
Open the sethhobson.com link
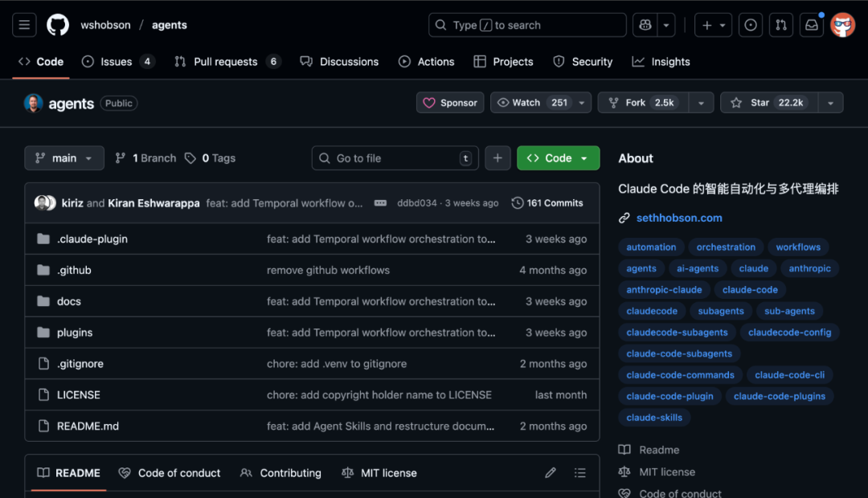[x=679, y=218]
